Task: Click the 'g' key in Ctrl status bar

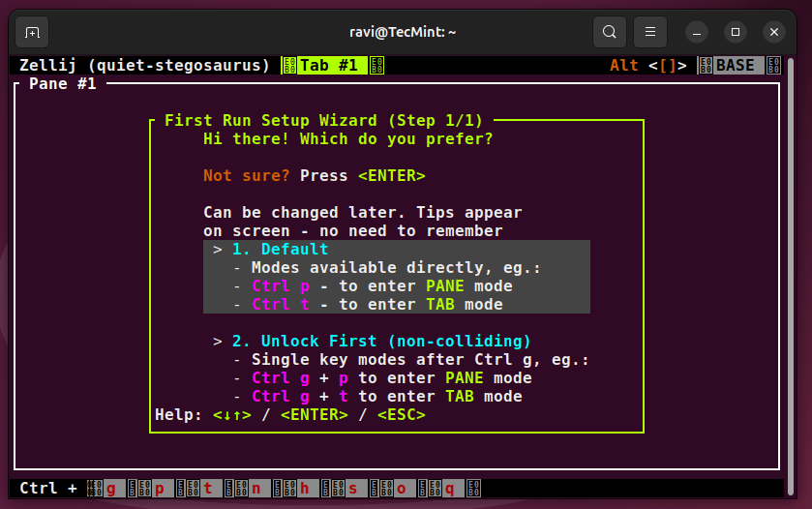Action: [110, 489]
